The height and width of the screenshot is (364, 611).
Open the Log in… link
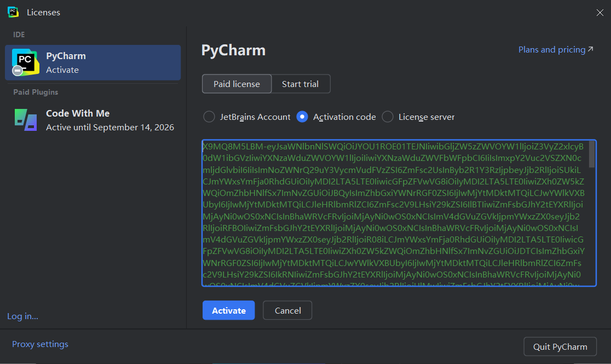pyautogui.click(x=22, y=316)
